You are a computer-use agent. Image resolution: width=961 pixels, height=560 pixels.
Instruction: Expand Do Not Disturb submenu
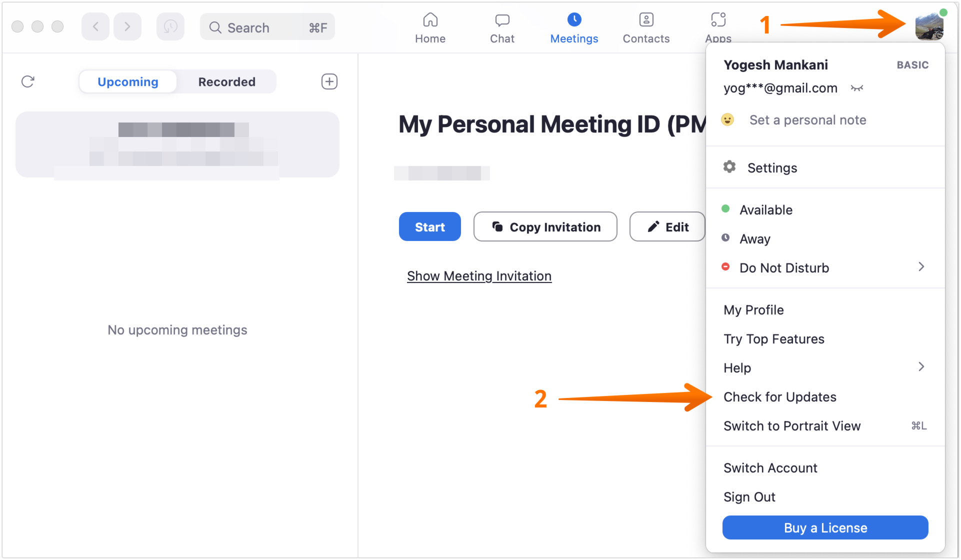click(921, 267)
